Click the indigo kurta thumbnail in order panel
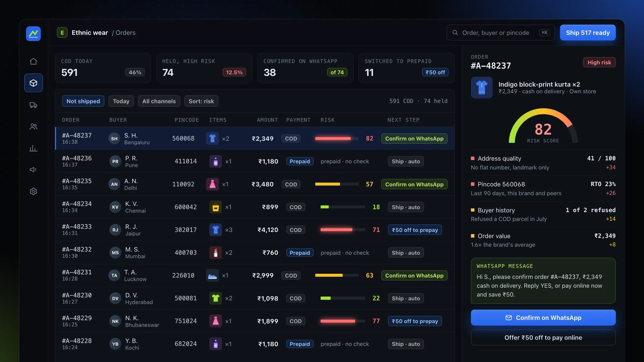The width and height of the screenshot is (644, 362). click(482, 88)
